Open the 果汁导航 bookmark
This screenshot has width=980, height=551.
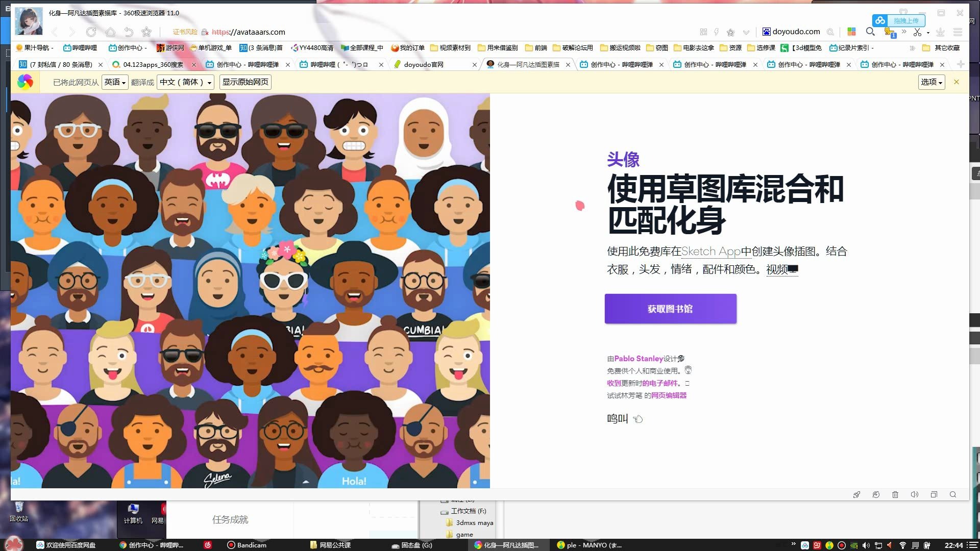tap(34, 47)
